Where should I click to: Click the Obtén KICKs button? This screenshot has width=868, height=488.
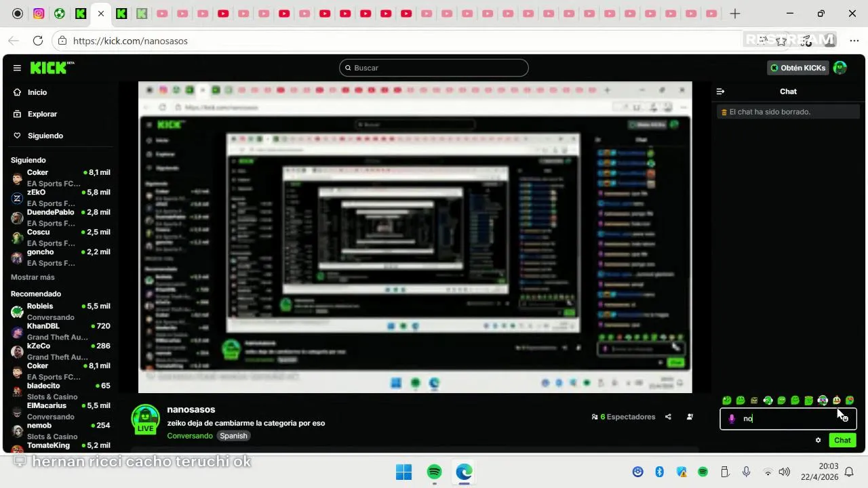[x=798, y=68]
